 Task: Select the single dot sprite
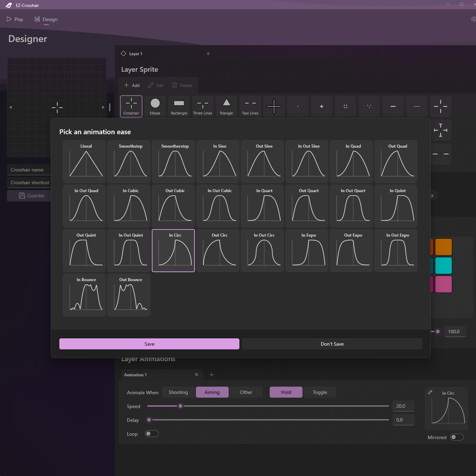click(298, 106)
